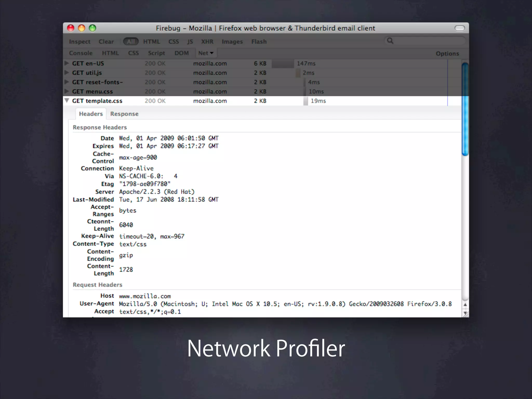Click the Last-Modified date value
Screen dimensions: 532x399
(169, 199)
